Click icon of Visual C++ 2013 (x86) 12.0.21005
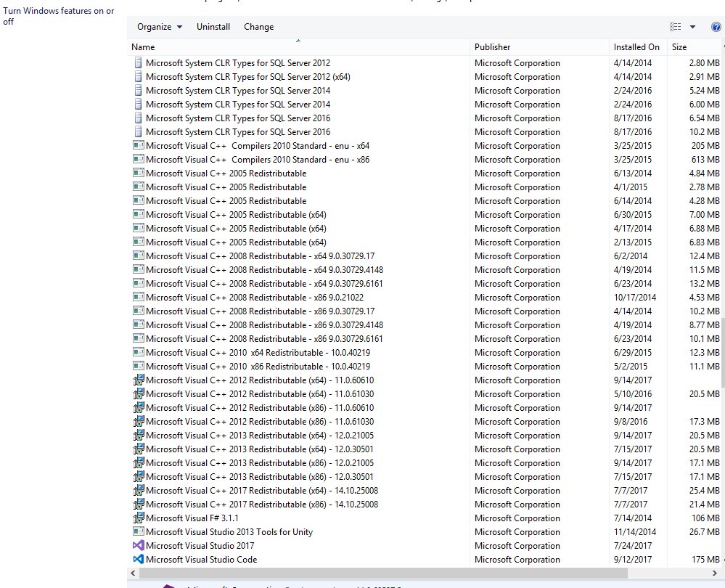 point(138,463)
